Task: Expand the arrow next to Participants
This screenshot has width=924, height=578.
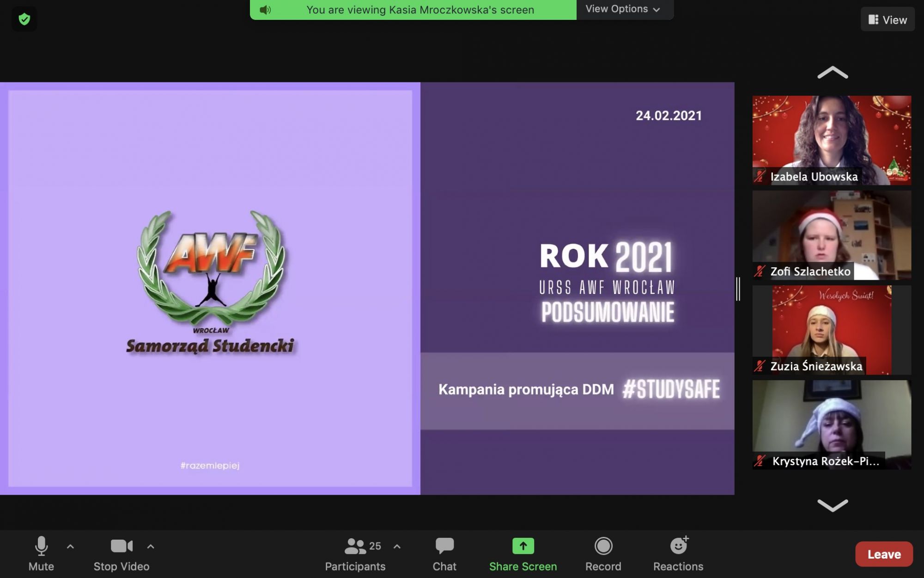Action: [397, 547]
